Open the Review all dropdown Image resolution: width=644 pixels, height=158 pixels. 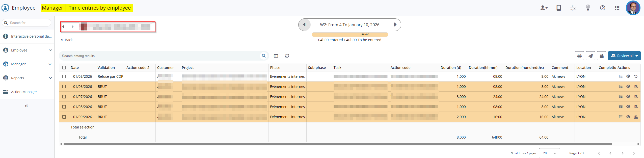(x=624, y=56)
